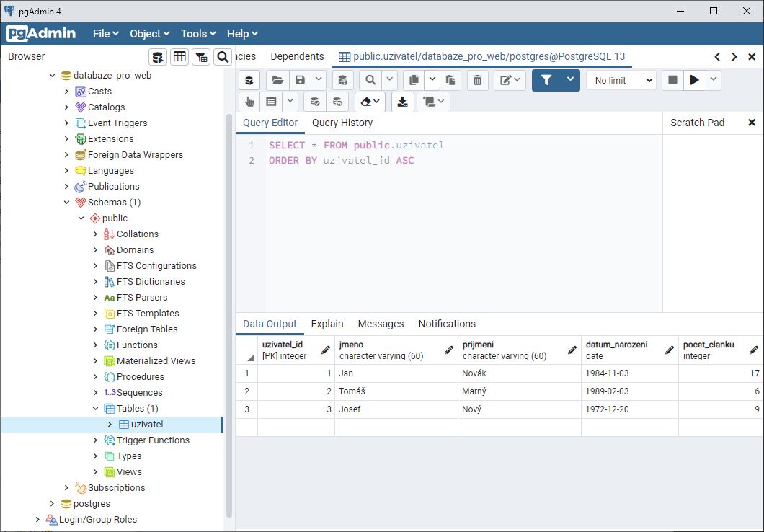The image size is (764, 532).
Task: Click edit pencil icon on jmeno column
Action: point(448,350)
